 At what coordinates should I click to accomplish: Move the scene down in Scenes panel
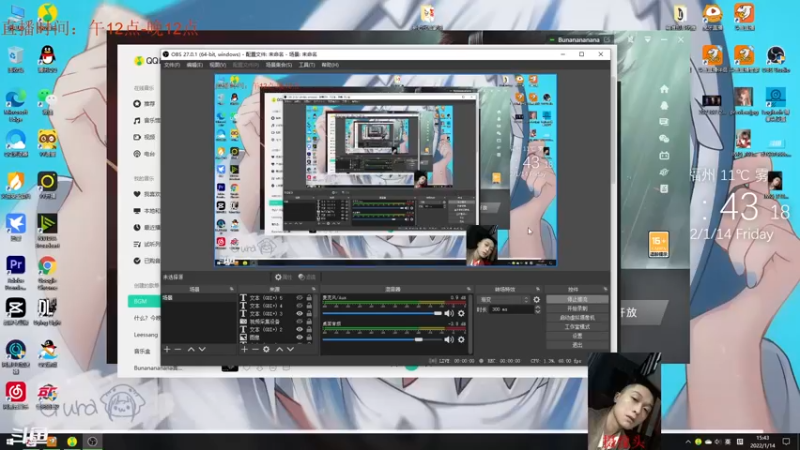(x=202, y=349)
